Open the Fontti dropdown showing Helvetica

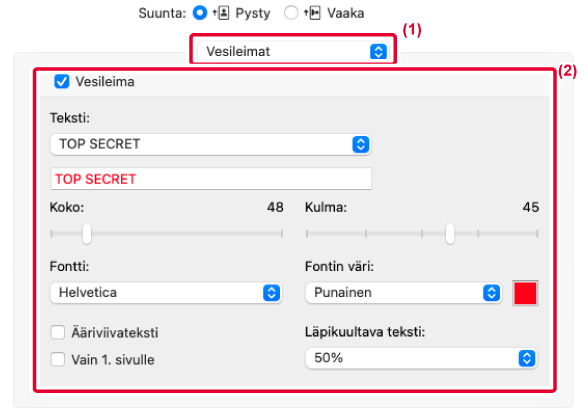coord(166,292)
